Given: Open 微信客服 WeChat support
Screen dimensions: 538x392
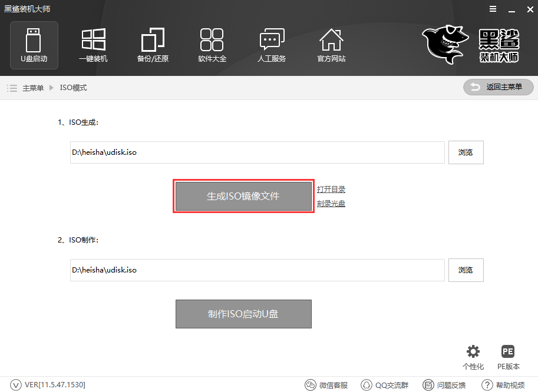Looking at the screenshot, I should 326,384.
